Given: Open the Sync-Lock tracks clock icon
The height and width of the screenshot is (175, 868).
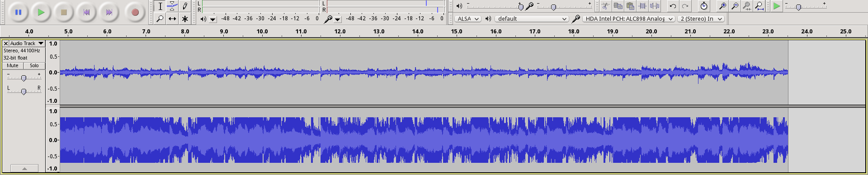Looking at the screenshot, I should click(x=704, y=6).
